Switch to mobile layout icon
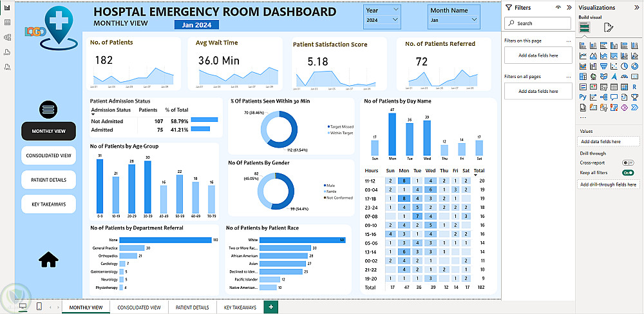The image size is (644, 314). tap(39, 307)
